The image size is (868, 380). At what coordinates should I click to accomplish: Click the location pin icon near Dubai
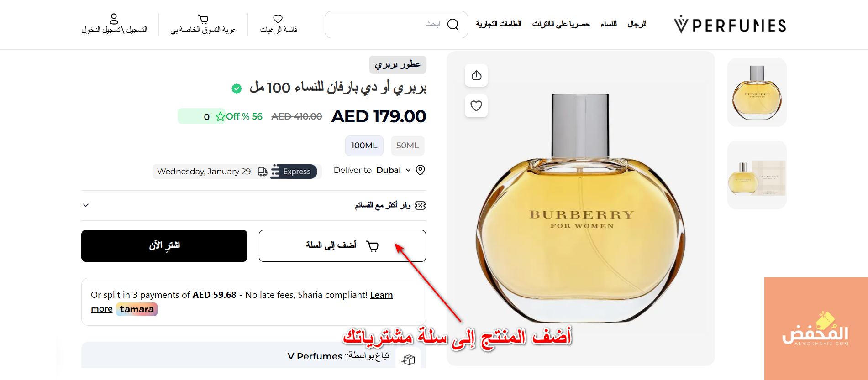point(421,170)
